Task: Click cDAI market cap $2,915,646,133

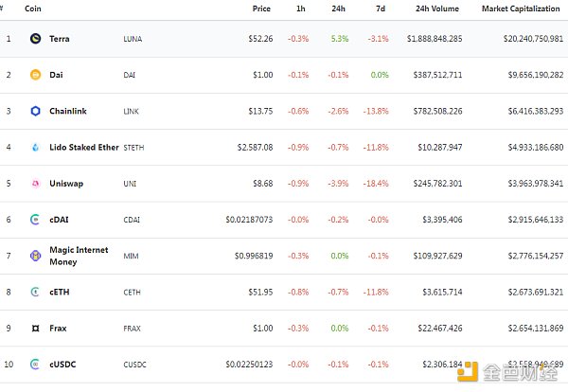Action: (x=536, y=220)
